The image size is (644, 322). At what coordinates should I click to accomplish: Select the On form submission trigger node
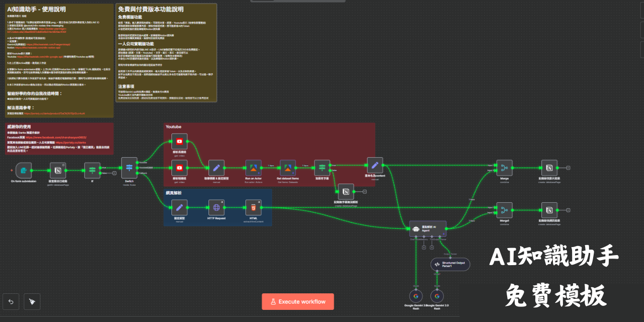pyautogui.click(x=24, y=170)
